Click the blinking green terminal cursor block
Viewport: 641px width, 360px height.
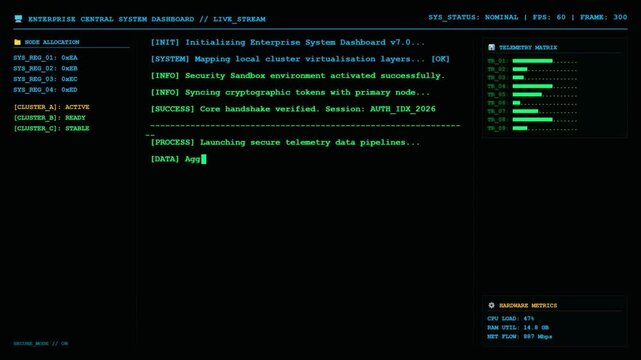pyautogui.click(x=204, y=159)
